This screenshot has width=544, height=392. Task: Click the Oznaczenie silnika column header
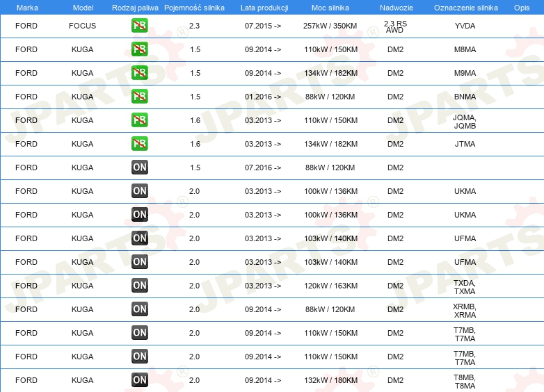[466, 8]
